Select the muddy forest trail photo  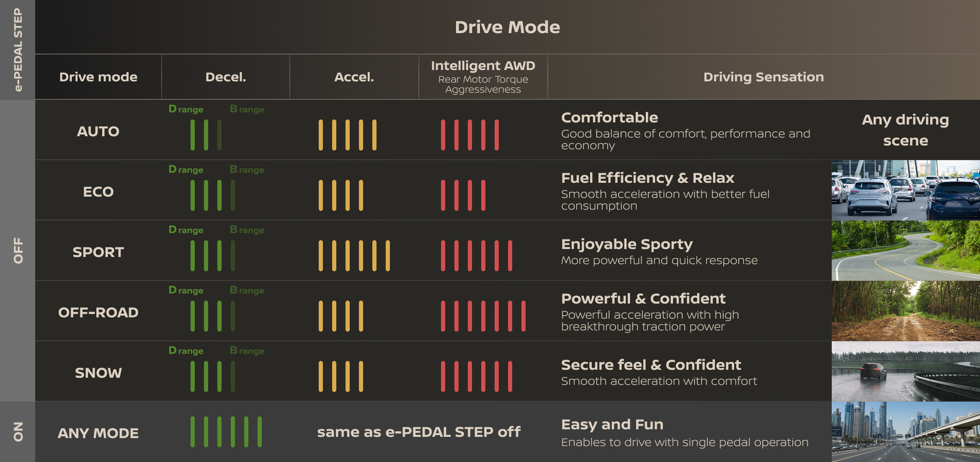[905, 311]
